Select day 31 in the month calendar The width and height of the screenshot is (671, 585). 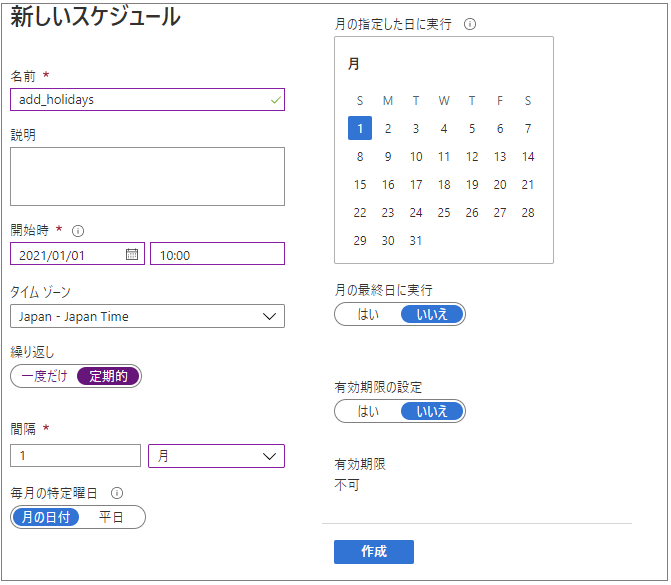(416, 241)
